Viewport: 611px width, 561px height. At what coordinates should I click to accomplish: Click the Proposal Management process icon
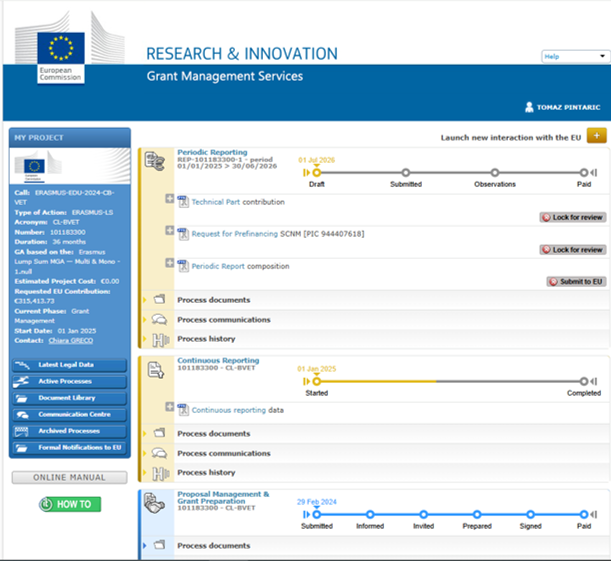155,503
